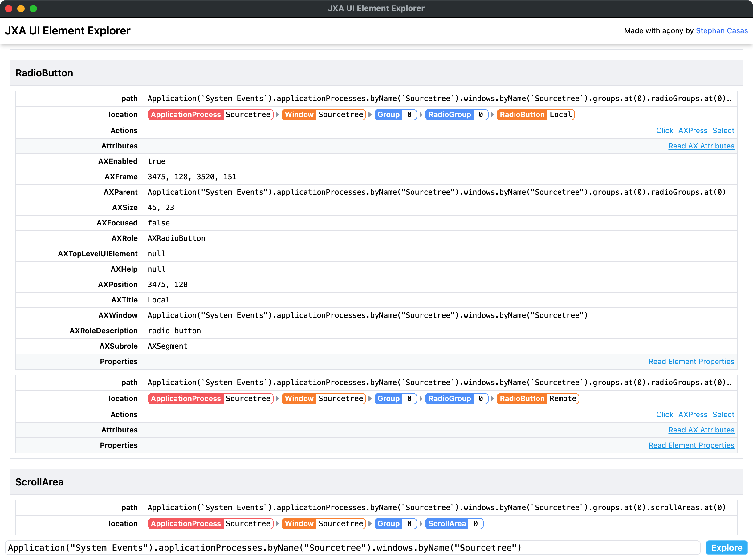Select ScrollArea 0 badge in location
Viewport: 753px width, 560px height.
(454, 523)
